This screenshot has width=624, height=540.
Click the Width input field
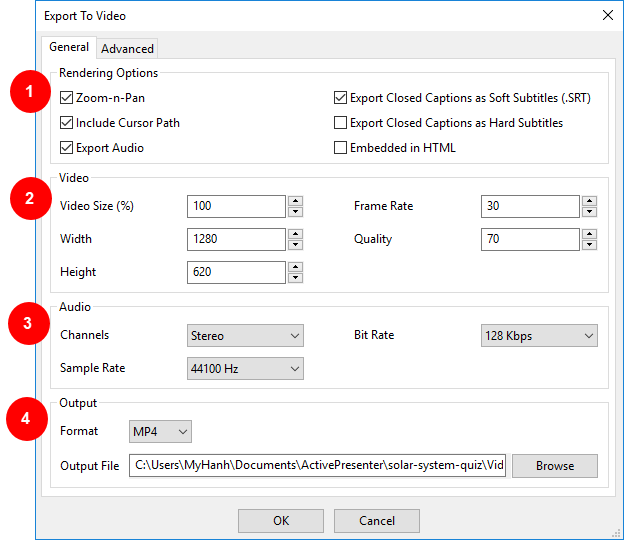[236, 239]
